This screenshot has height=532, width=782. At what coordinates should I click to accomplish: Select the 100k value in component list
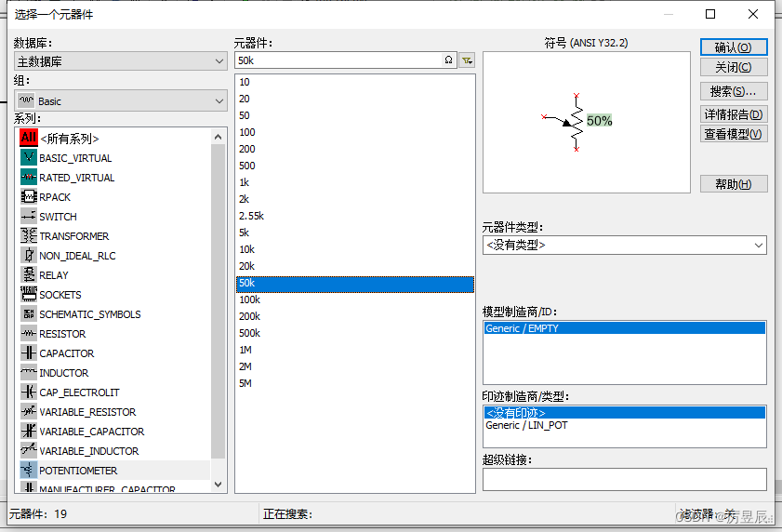click(250, 299)
